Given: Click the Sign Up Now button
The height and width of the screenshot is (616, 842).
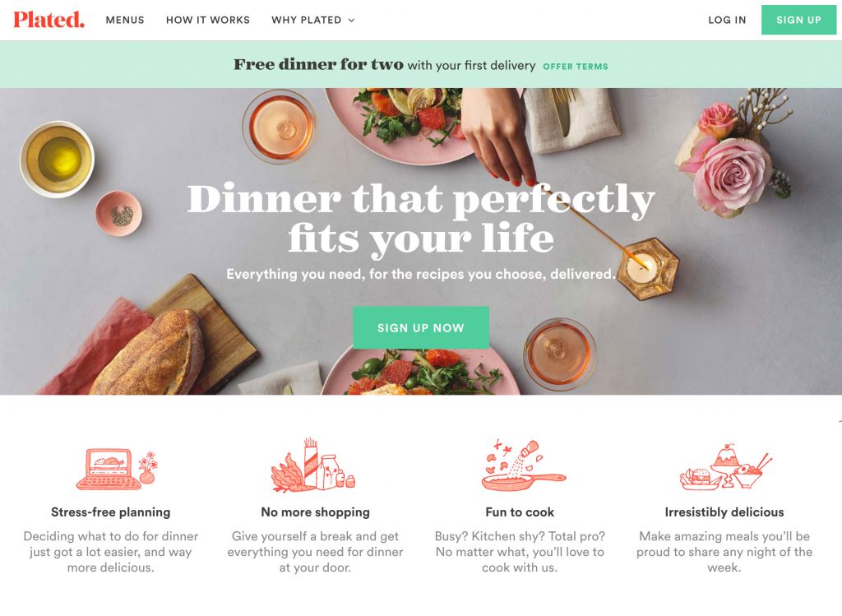Looking at the screenshot, I should (x=421, y=327).
